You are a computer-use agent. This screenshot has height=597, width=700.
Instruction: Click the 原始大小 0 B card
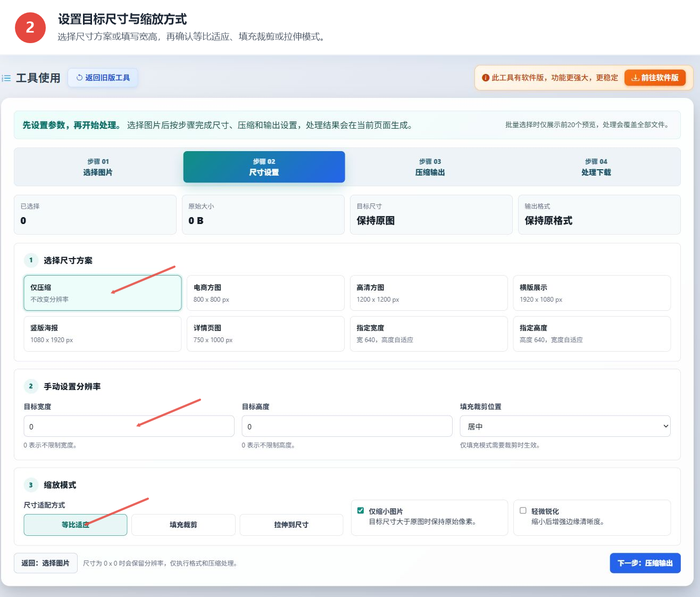coord(263,214)
